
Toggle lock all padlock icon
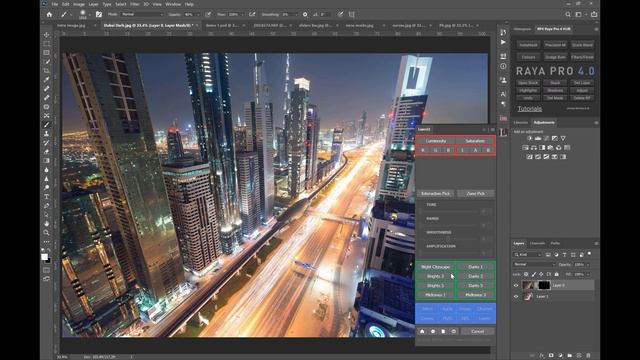[556, 274]
